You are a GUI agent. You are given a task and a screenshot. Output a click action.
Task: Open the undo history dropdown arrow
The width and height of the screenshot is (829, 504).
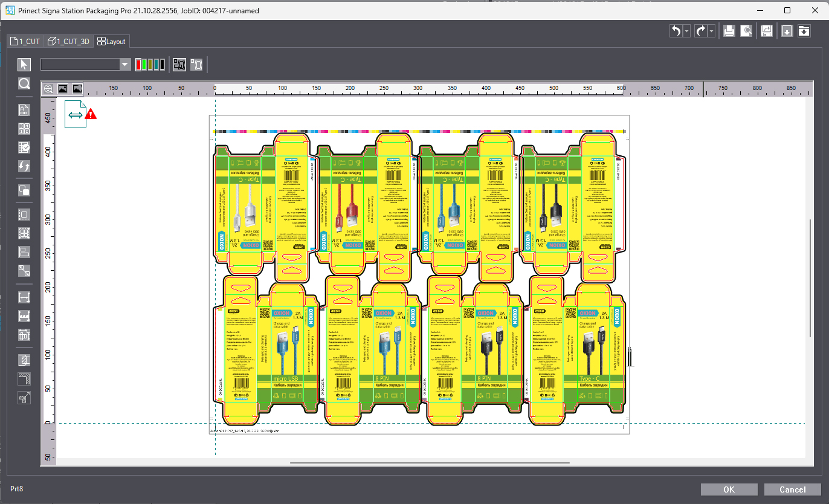687,31
